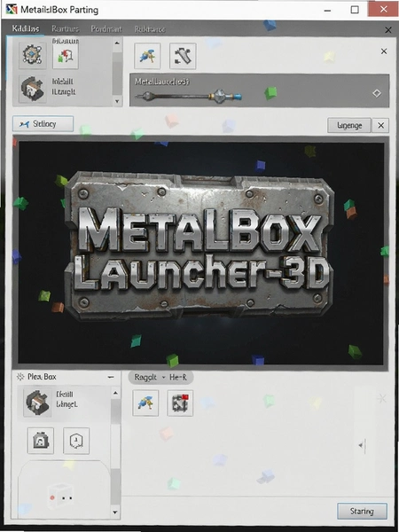Click the red-flagged block icon in lower toolbar
Image resolution: width=399 pixels, height=532 pixels.
(x=180, y=403)
